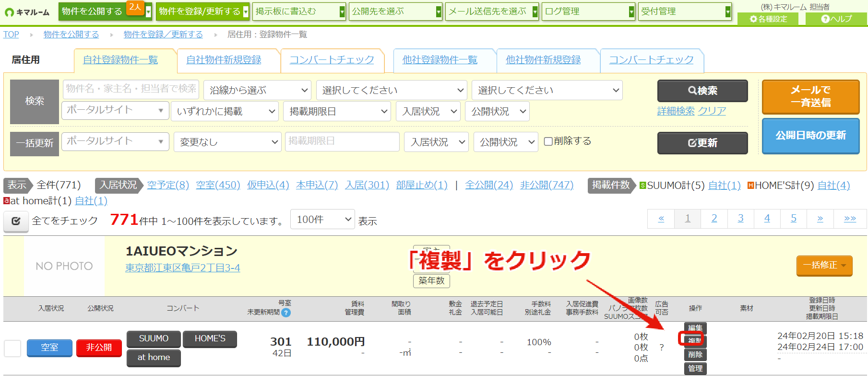Click the 詳細検索 link

click(676, 111)
